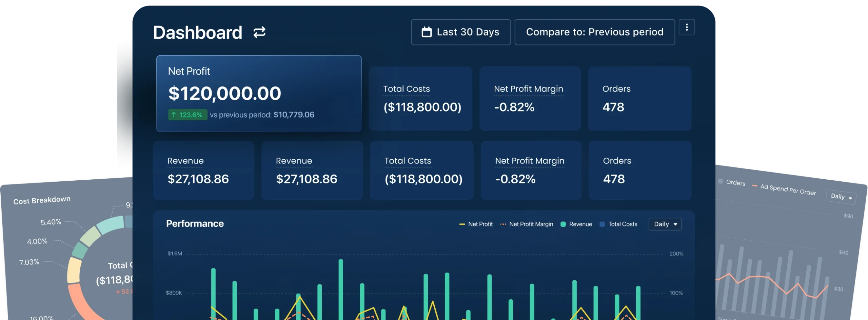Click the first Revenue $27,108.86 card
Viewport: 868px width, 320px height.
[x=203, y=171]
